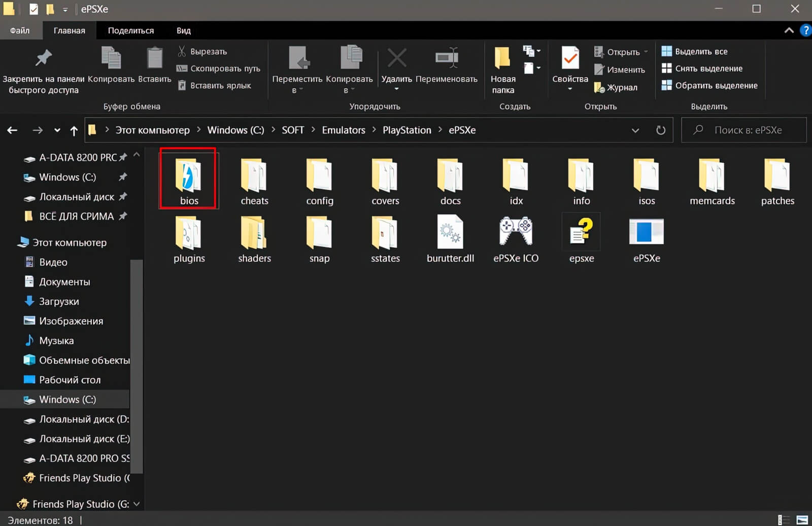812x526 pixels.
Task: Click the Вставить paste icon
Action: click(155, 65)
